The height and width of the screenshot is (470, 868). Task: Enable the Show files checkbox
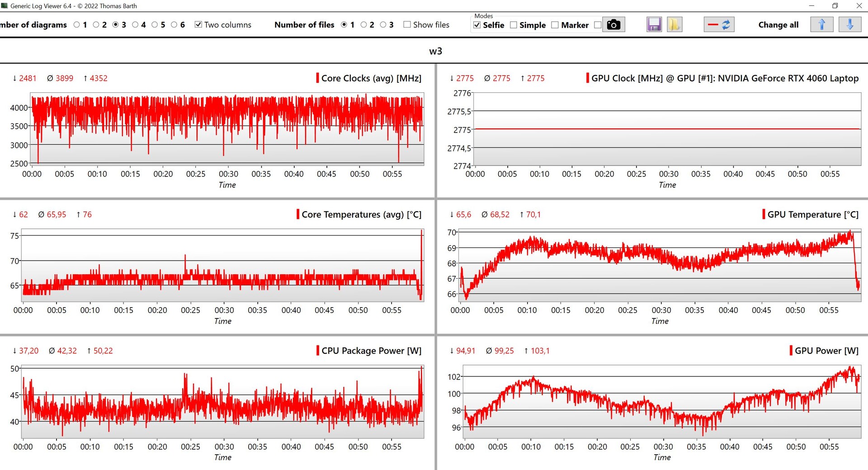pyautogui.click(x=407, y=25)
